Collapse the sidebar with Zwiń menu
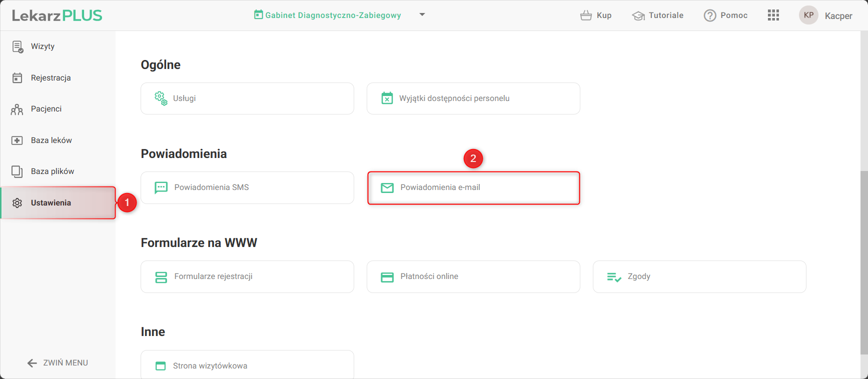Screen dimensions: 868x379 pos(58,363)
